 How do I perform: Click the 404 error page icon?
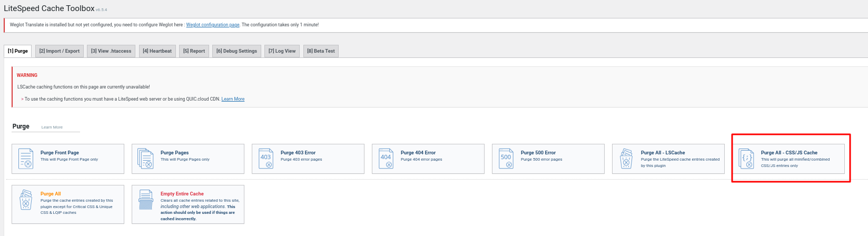[386, 159]
